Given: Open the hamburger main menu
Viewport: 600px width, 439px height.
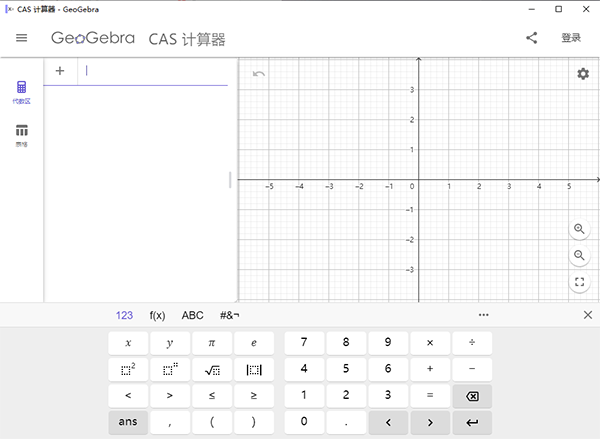Looking at the screenshot, I should 21,38.
